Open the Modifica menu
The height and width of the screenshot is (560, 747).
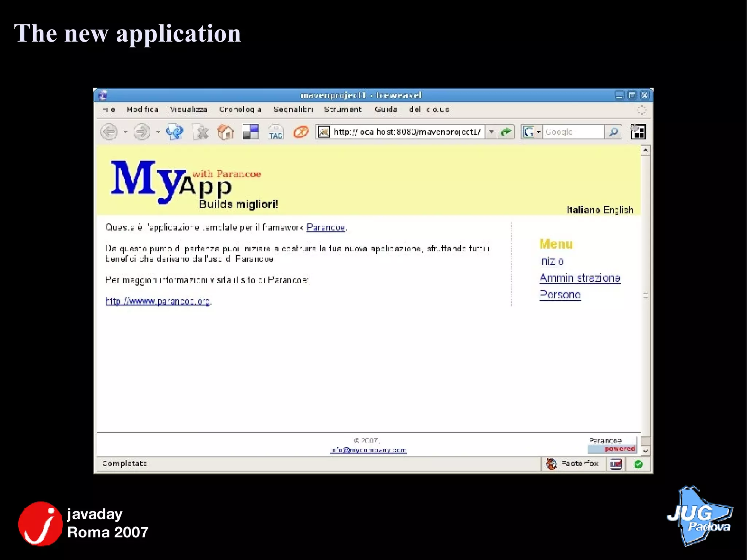143,109
